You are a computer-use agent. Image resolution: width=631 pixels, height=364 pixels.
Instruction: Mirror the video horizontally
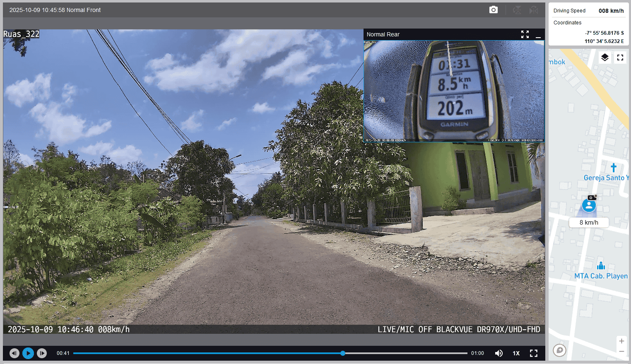(x=534, y=10)
